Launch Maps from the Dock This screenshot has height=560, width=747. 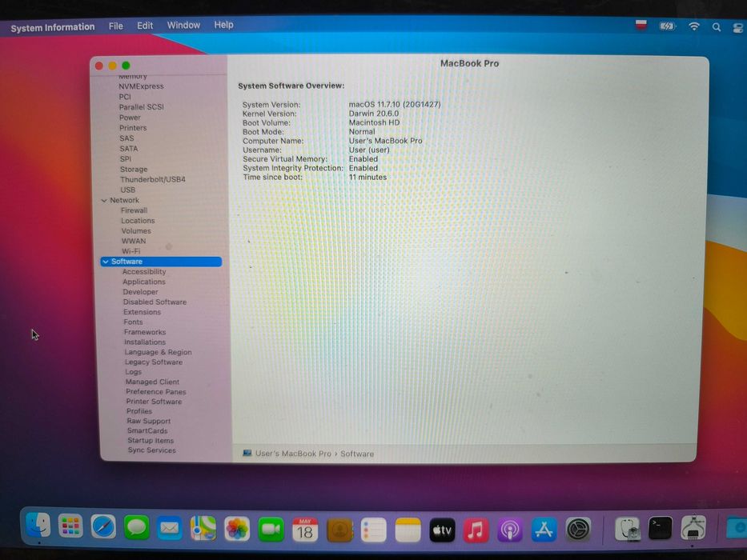pos(203,529)
